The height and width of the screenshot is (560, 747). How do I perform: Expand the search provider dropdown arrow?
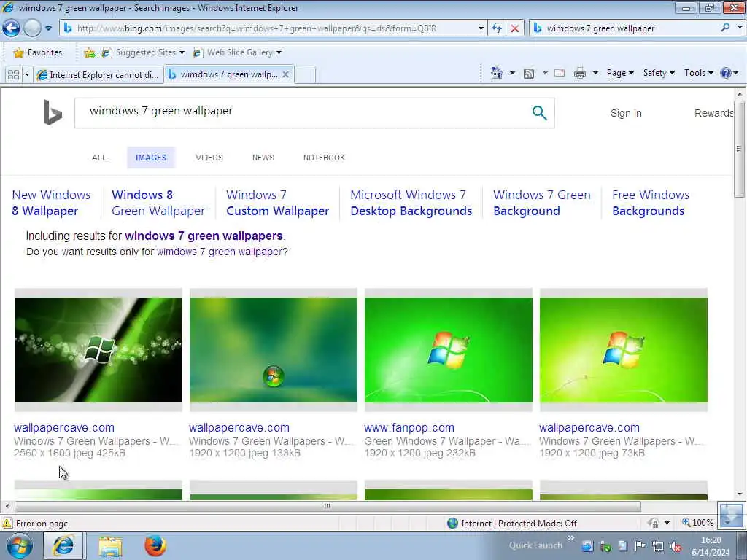pos(740,28)
